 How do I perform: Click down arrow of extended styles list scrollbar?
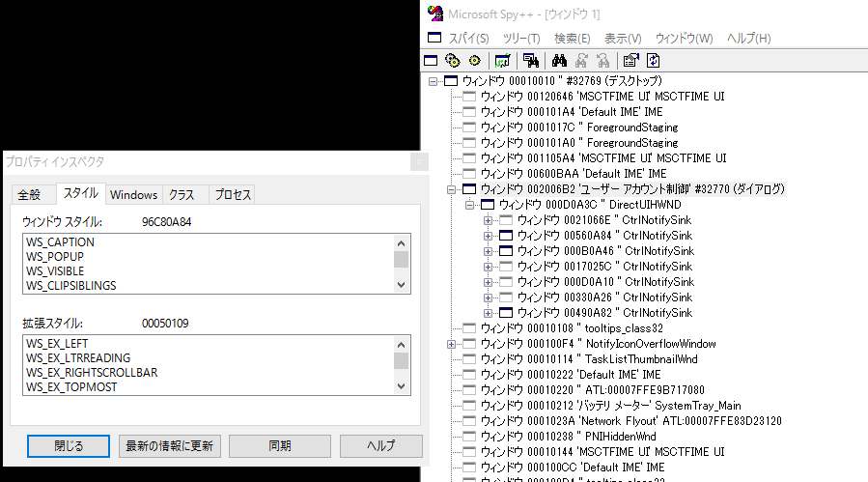click(x=402, y=386)
